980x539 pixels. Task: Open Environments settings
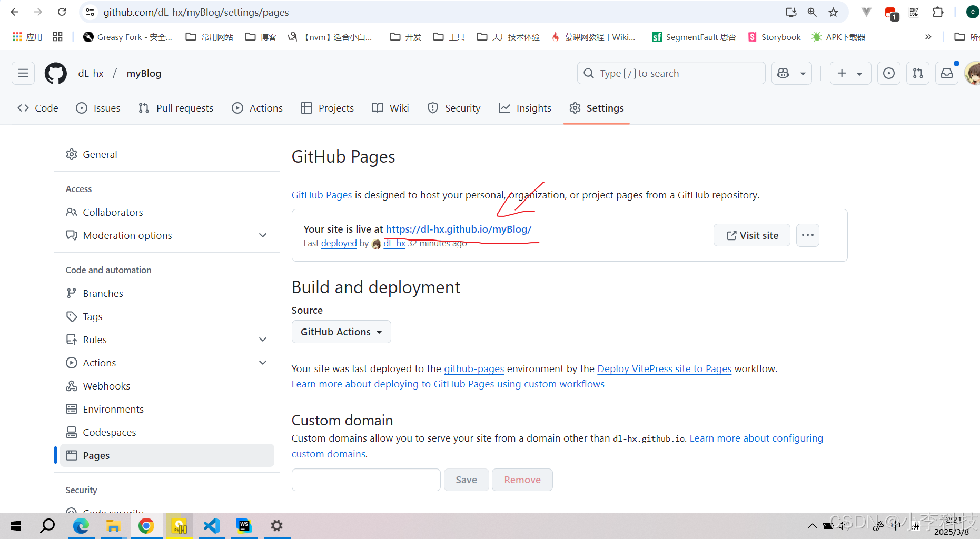click(167, 409)
